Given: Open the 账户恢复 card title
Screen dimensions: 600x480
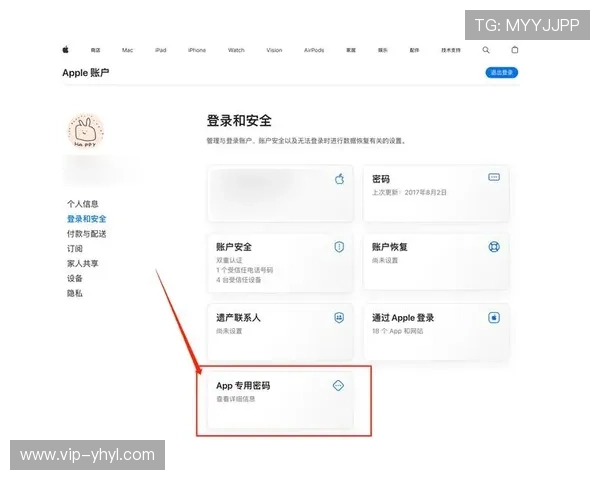Looking at the screenshot, I should tap(390, 247).
